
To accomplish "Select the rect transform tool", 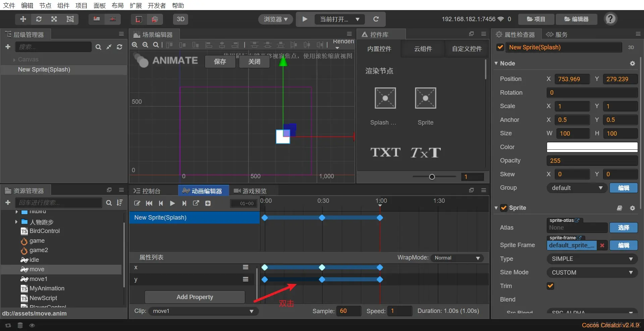I will (70, 19).
